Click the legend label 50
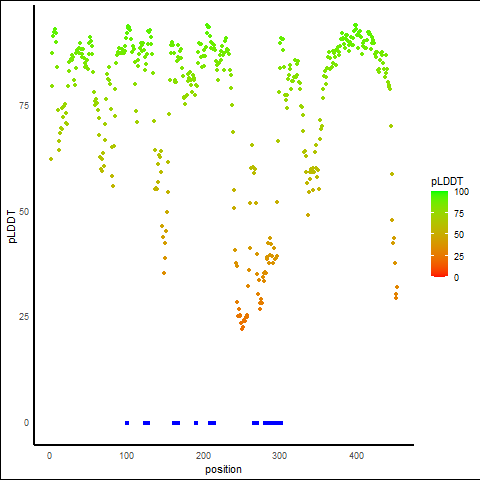Viewport: 480px width, 480px height. click(x=459, y=235)
